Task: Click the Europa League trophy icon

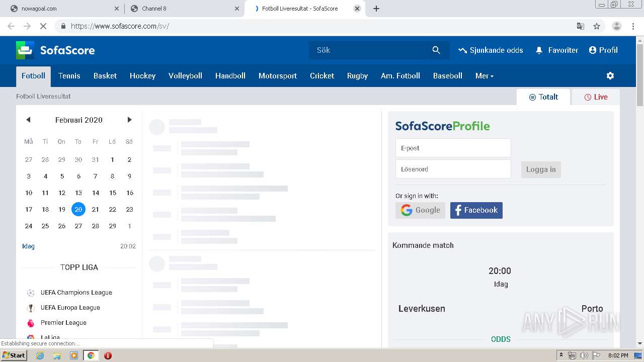Action: pos(31,308)
